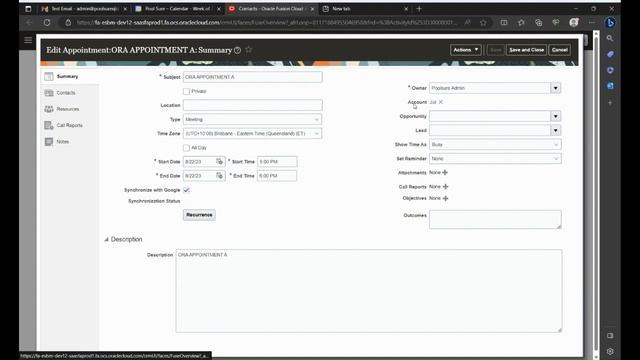Click the browser back arrow
This screenshot has width=640, height=360.
tap(29, 23)
